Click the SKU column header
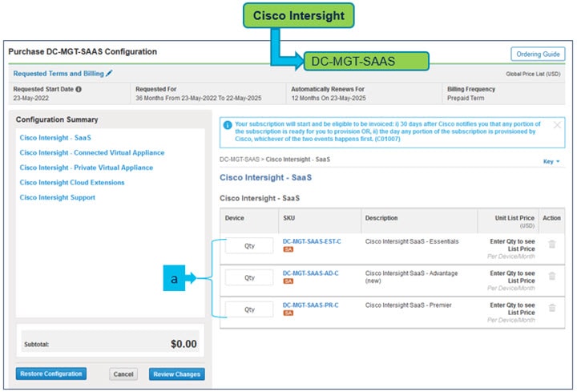The height and width of the screenshot is (392, 577). [288, 218]
